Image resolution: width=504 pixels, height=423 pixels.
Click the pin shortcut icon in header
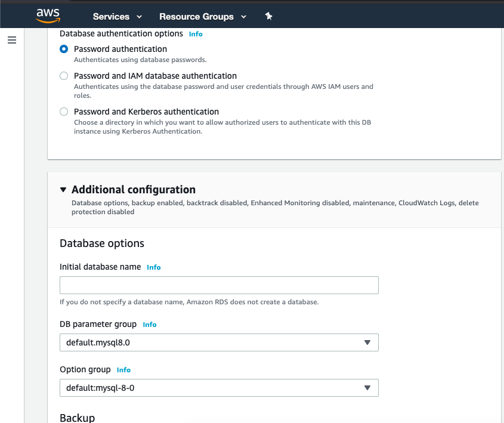click(x=269, y=16)
